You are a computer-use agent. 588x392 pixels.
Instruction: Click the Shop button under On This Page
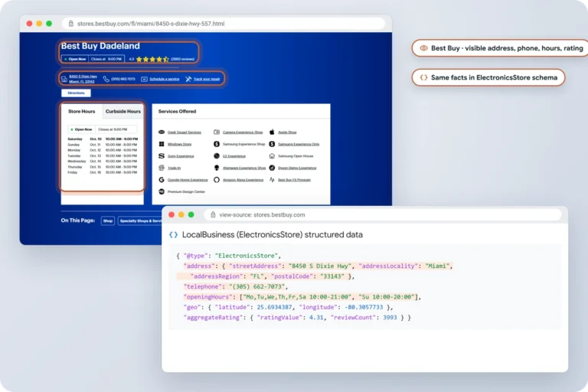tap(108, 221)
